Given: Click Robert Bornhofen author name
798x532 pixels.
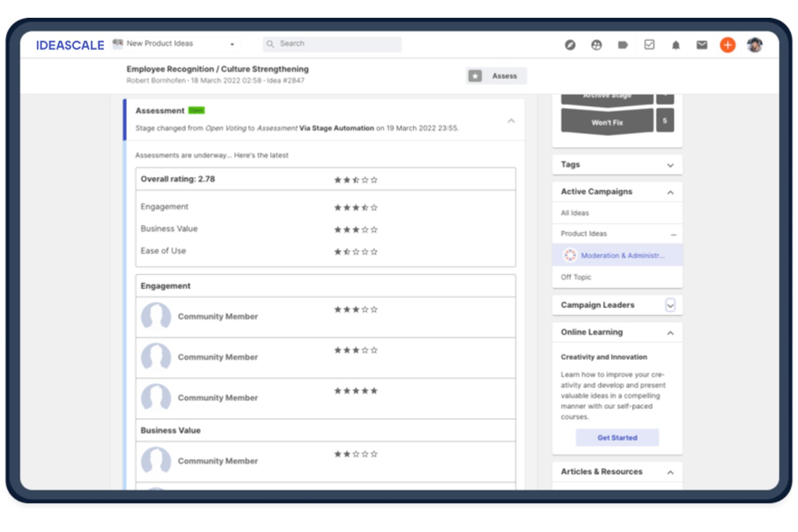Looking at the screenshot, I should click(x=156, y=80).
